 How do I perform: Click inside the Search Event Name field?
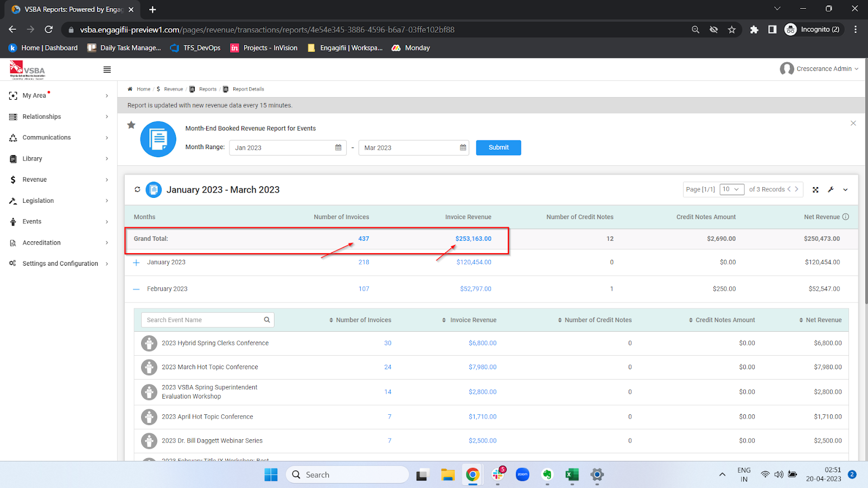(201, 319)
